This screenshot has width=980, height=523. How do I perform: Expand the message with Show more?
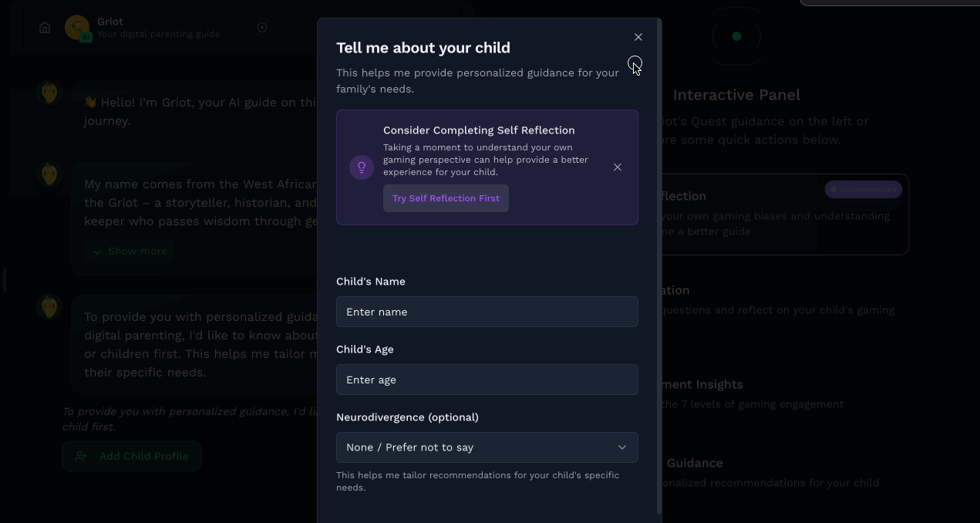click(x=130, y=251)
